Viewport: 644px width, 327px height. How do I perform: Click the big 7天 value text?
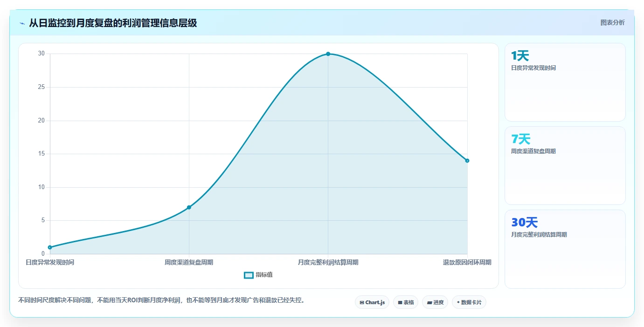point(521,139)
